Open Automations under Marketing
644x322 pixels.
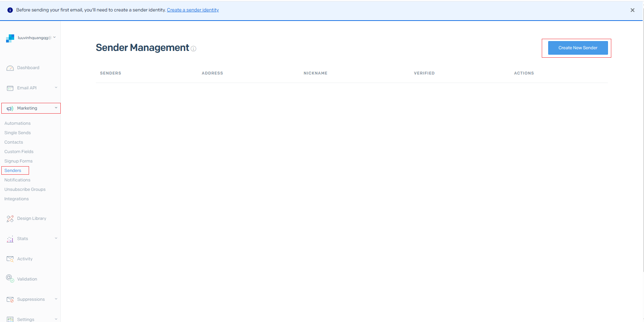point(18,123)
